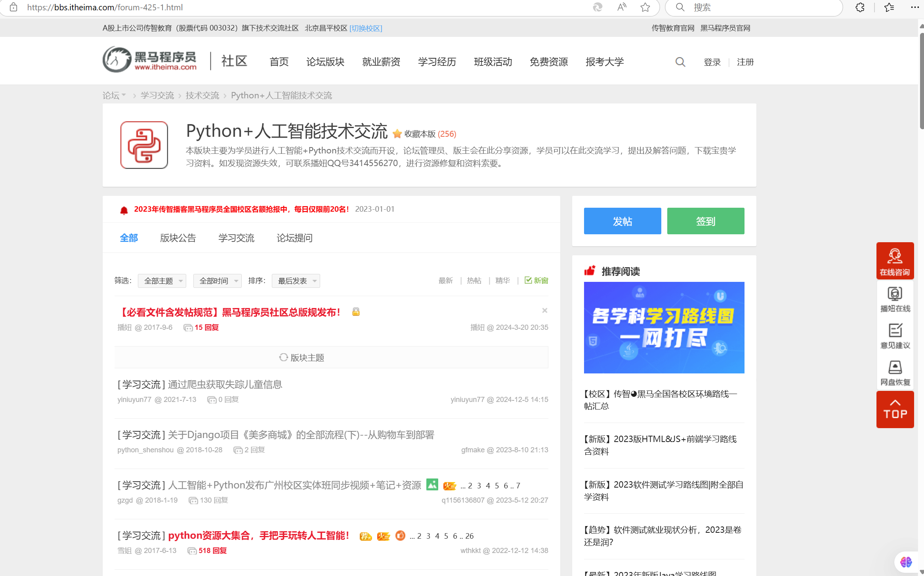
Task: Open browser extensions puzzle icon
Action: pos(860,7)
